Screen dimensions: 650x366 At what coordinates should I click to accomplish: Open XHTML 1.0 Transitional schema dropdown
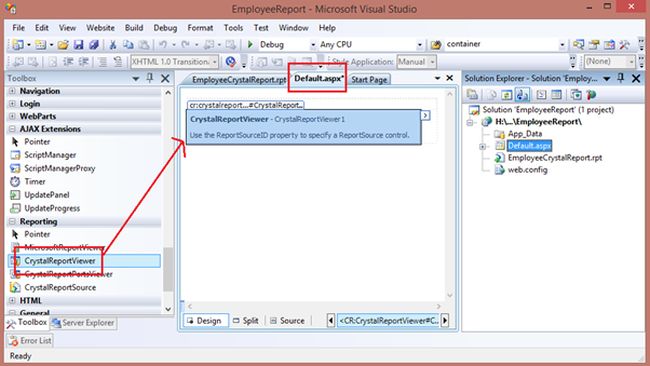coord(214,62)
